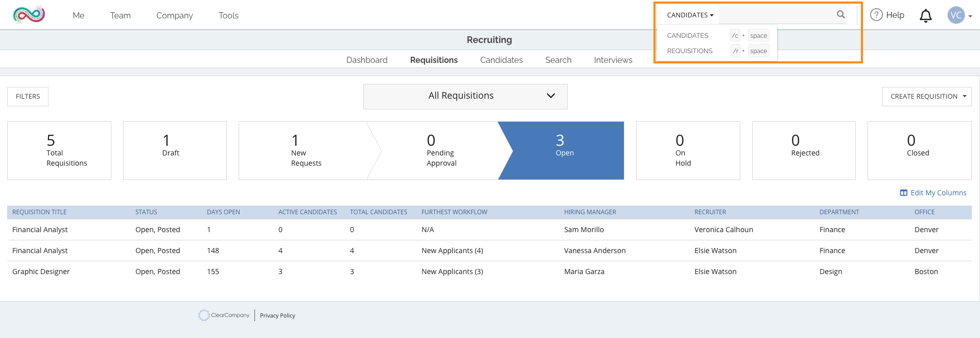Sort by RECRUITER column header
The height and width of the screenshot is (338, 980).
click(x=710, y=212)
